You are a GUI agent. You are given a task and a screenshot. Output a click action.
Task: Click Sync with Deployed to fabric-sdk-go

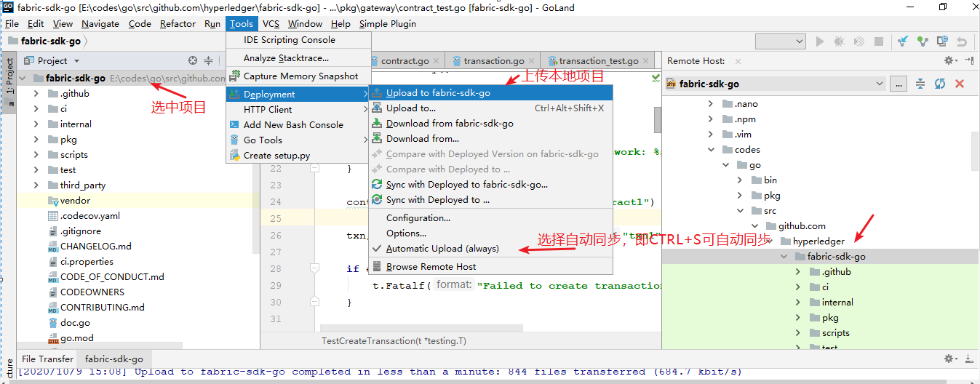click(x=491, y=184)
